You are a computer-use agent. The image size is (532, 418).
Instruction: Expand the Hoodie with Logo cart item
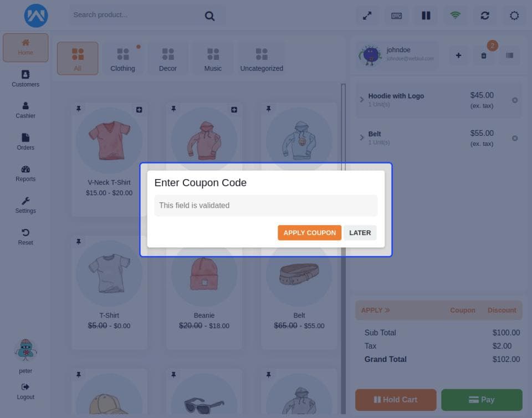coord(362,99)
